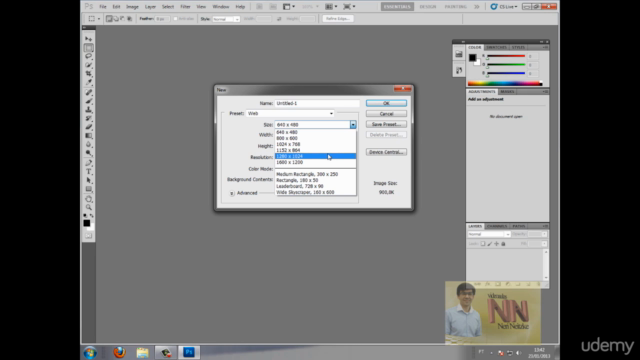Open the Style dropdown in options bar
This screenshot has width=640, height=360.
coord(226,19)
